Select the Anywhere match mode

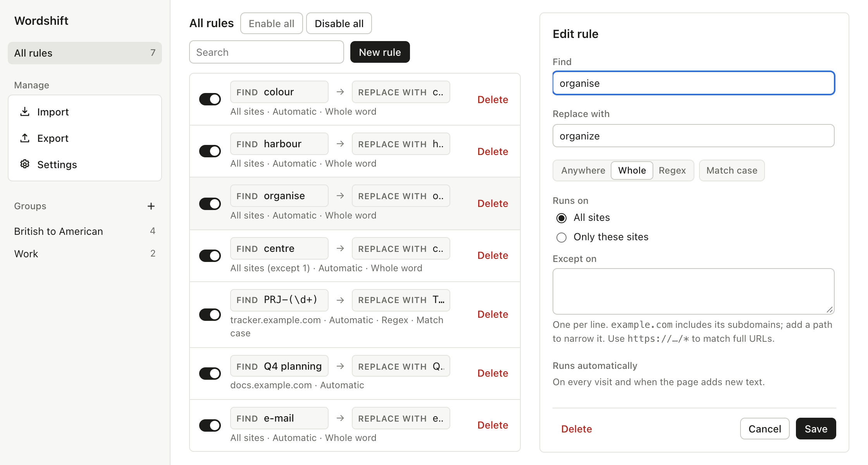click(x=583, y=170)
